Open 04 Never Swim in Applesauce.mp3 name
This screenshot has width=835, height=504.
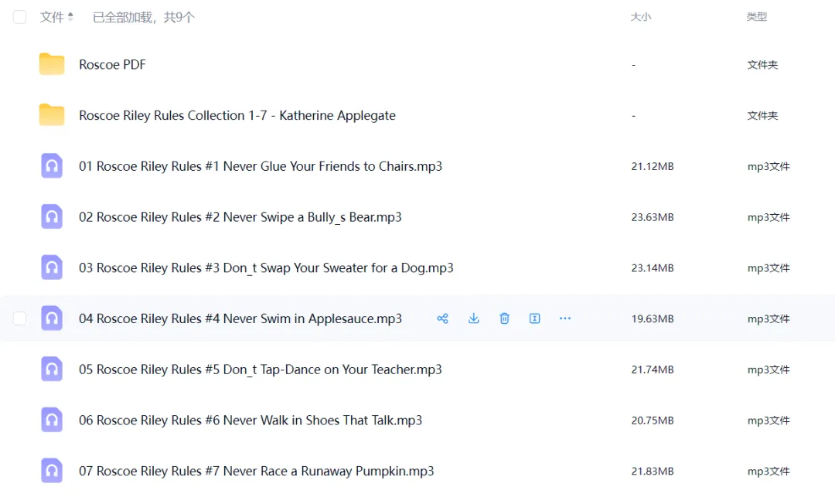(x=240, y=318)
